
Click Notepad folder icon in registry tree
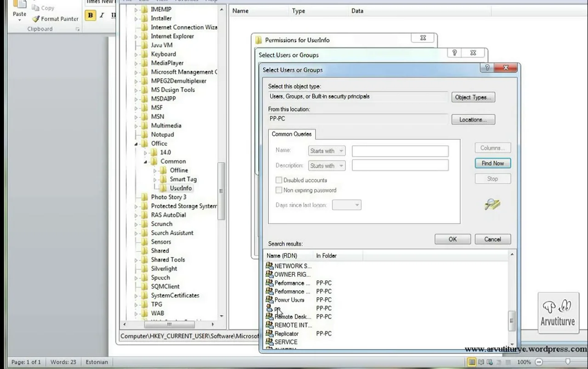click(x=145, y=135)
